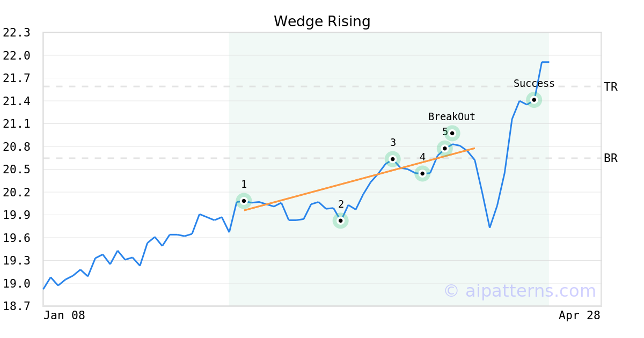This screenshot has width=644, height=338.
Task: Click the 20.5 price axis label
Action: pos(17,170)
